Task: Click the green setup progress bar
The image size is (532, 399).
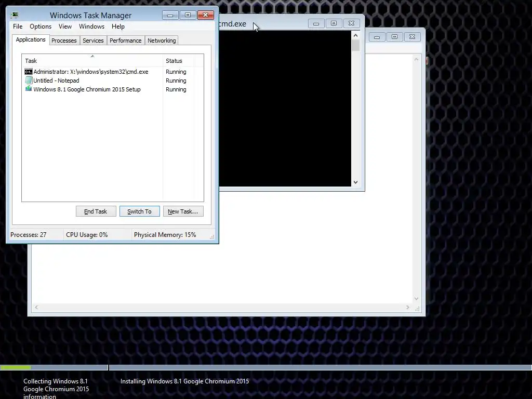Action: [16, 367]
